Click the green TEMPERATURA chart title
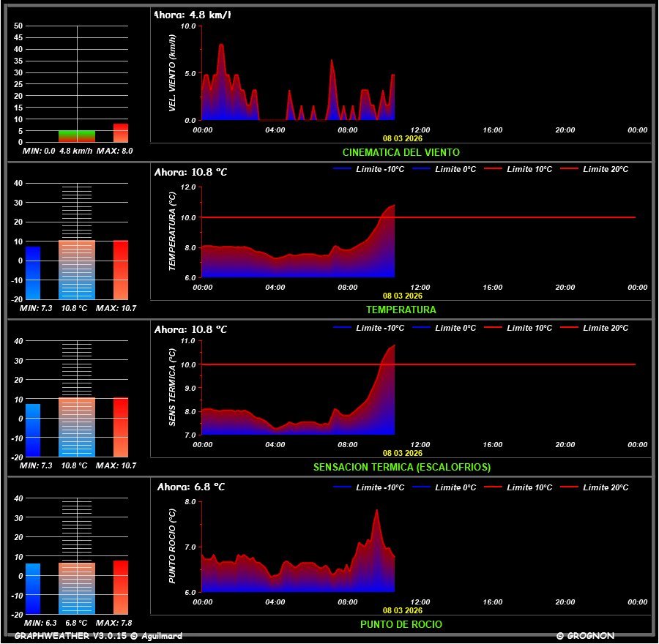The height and width of the screenshot is (644, 659). pos(401,310)
